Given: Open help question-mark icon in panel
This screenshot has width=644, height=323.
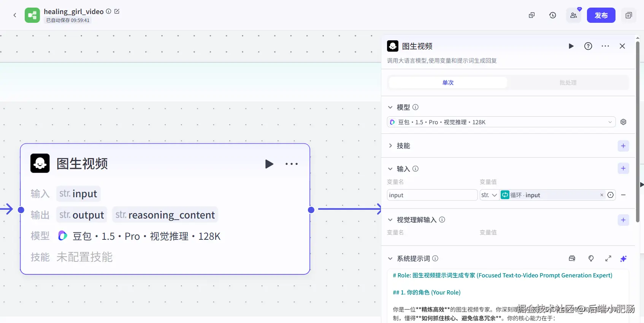Looking at the screenshot, I should coord(588,46).
